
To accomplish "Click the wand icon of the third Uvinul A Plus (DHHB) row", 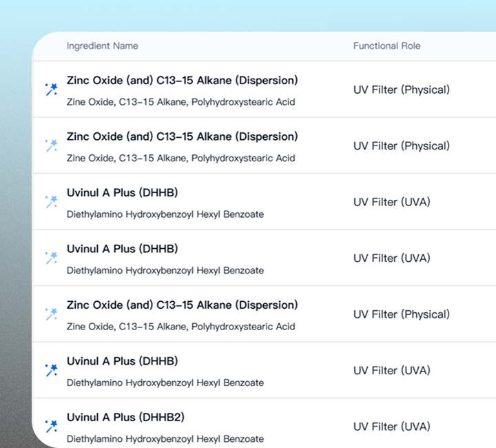I will point(51,370).
